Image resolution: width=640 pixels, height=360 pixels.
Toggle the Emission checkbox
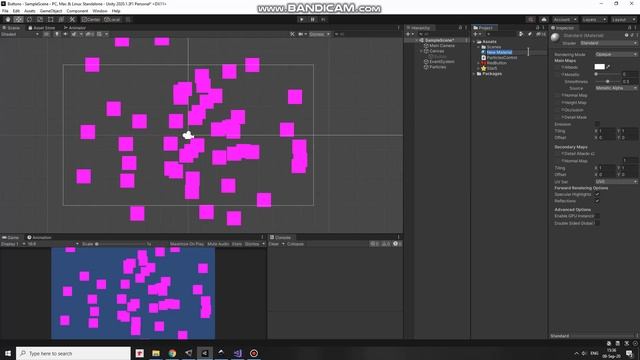pos(597,124)
